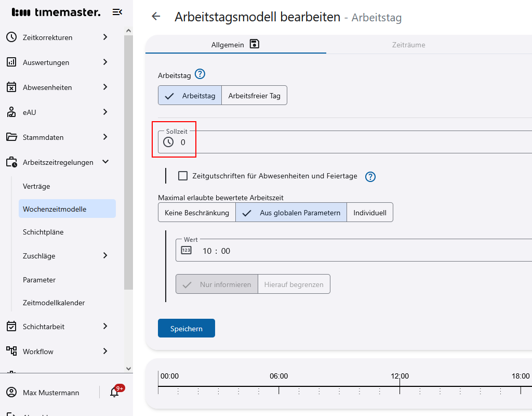Click the Abwesenheiten calendar icon in sidebar

(11, 87)
